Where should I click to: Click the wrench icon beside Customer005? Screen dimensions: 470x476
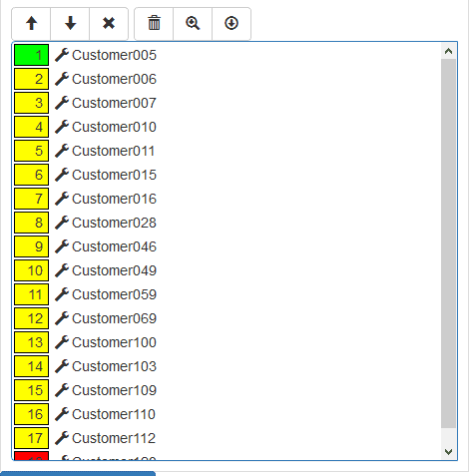coord(62,55)
